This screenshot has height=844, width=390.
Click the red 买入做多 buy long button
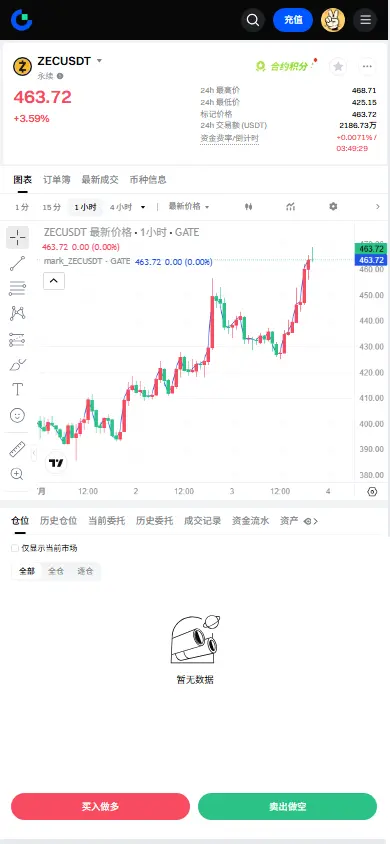(x=101, y=806)
